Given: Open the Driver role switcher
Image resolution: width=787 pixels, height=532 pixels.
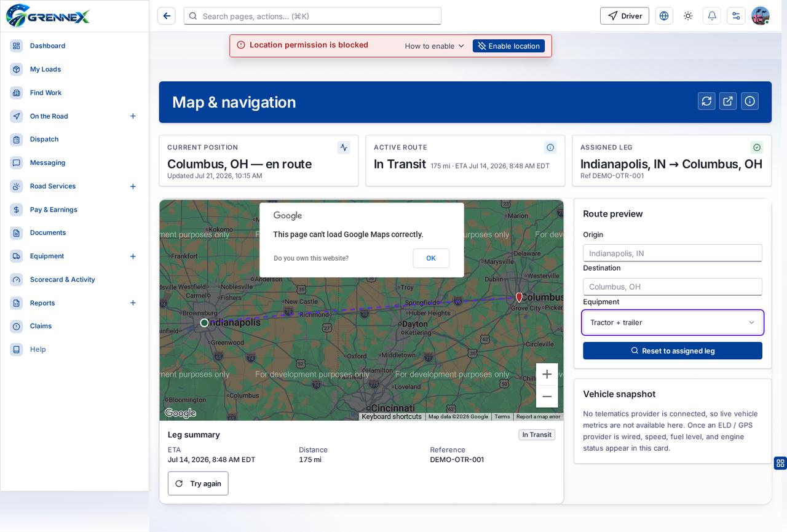Looking at the screenshot, I should pyautogui.click(x=625, y=16).
